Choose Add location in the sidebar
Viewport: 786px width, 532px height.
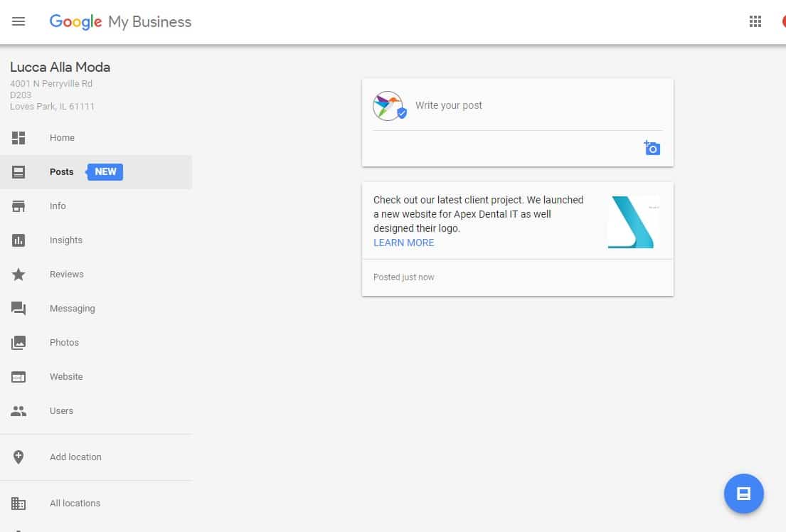click(x=75, y=457)
